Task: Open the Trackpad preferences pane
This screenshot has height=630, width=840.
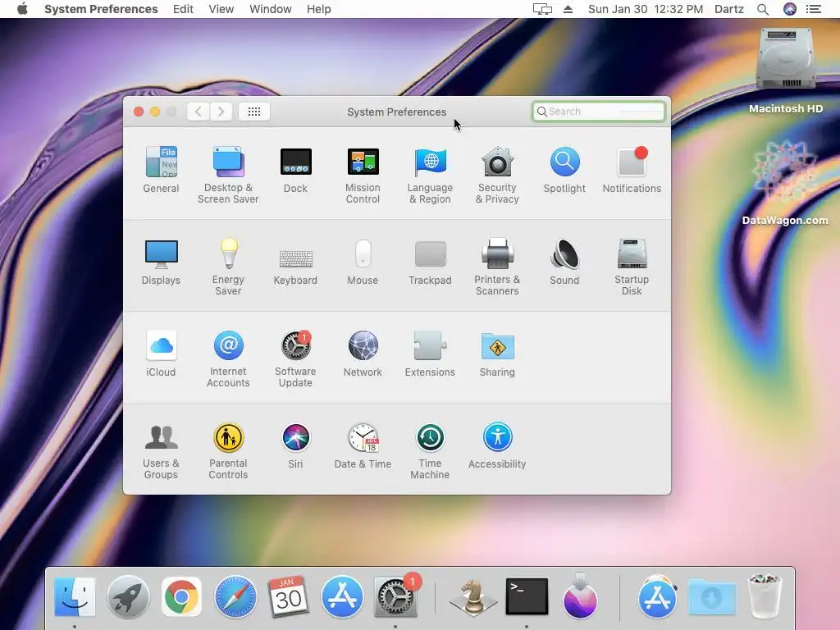Action: pyautogui.click(x=430, y=262)
